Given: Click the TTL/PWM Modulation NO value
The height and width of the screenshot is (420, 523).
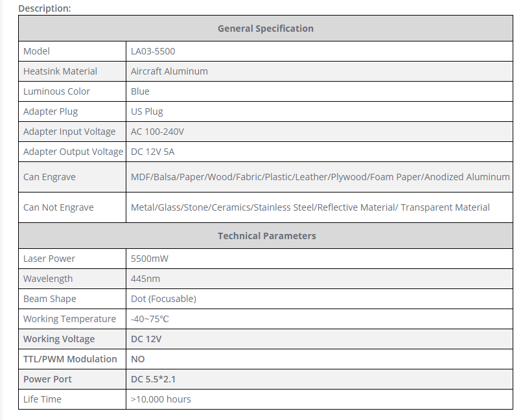Looking at the screenshot, I should pyautogui.click(x=138, y=359).
